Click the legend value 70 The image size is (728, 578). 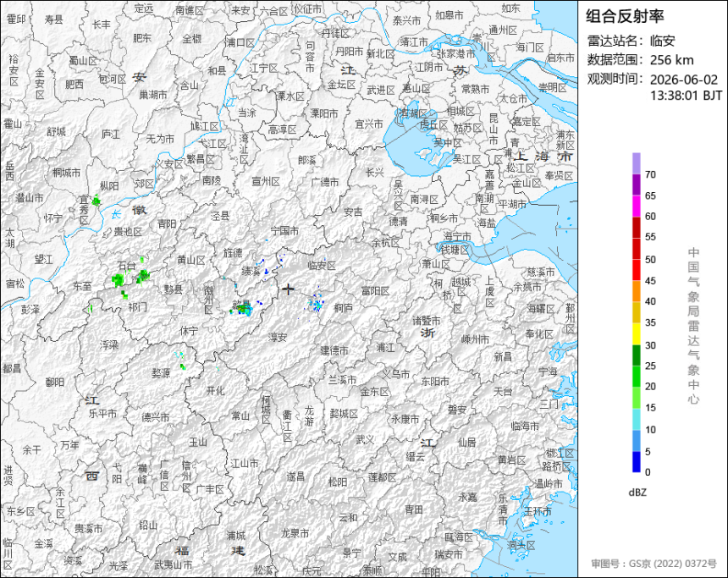tap(650, 174)
